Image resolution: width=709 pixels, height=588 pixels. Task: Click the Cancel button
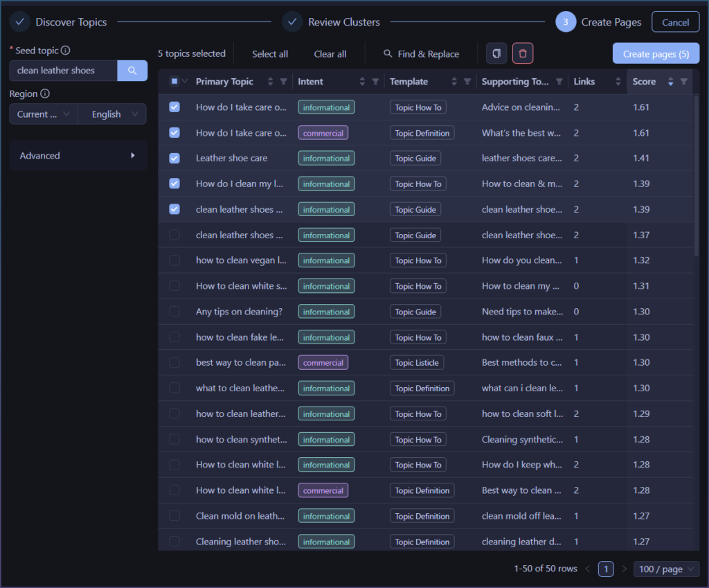[675, 22]
